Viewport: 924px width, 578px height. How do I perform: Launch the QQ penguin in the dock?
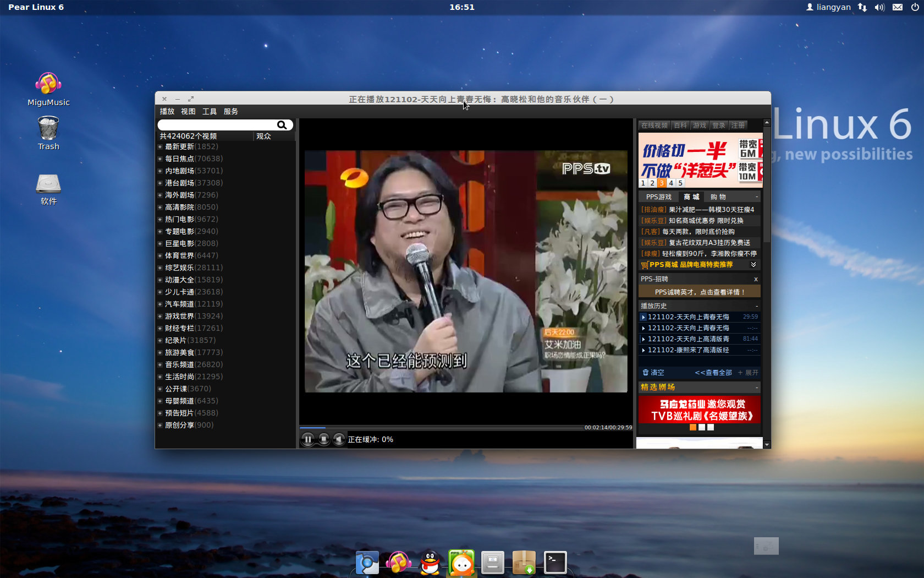pos(430,563)
